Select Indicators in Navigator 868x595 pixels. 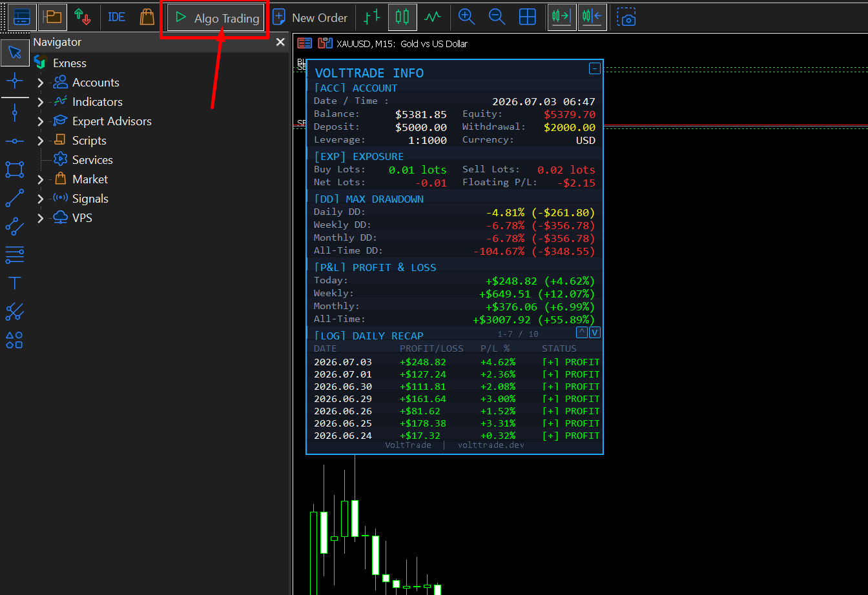click(x=97, y=102)
